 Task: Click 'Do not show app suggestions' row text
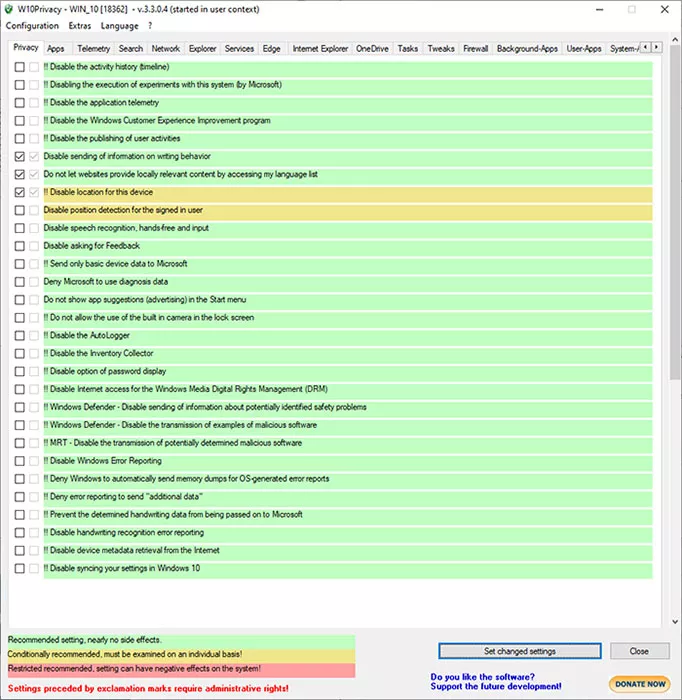[145, 300]
